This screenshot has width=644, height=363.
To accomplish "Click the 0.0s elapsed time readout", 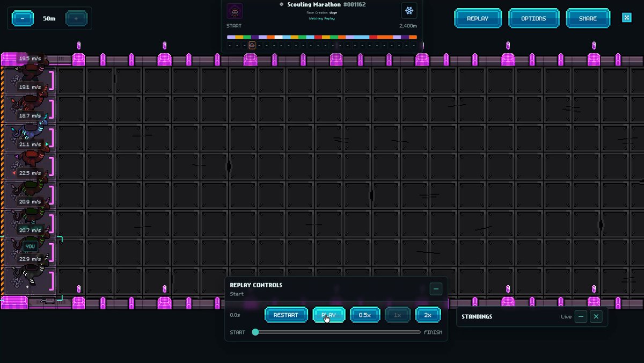I will coord(235,315).
